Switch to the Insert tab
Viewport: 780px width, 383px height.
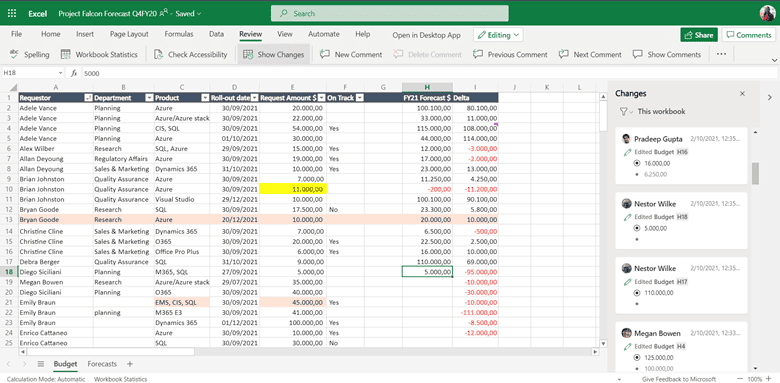[85, 34]
